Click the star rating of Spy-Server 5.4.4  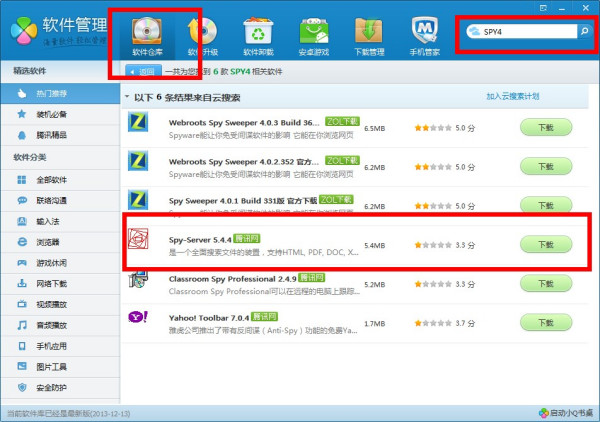coord(433,245)
